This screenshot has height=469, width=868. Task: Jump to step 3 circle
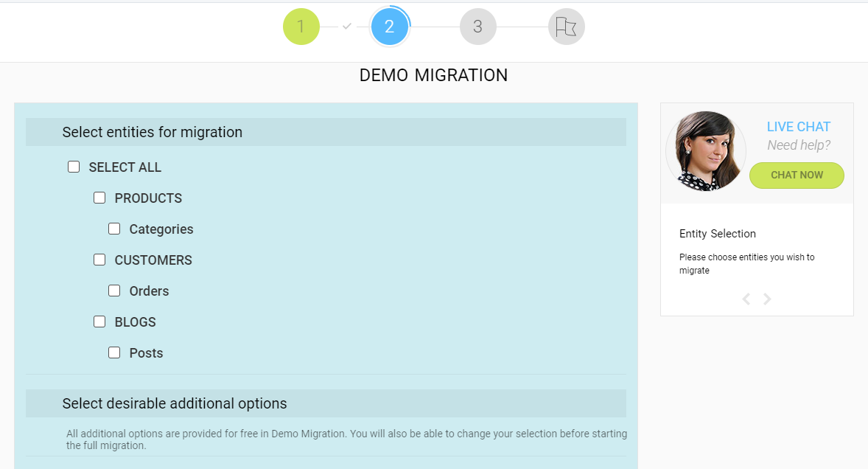(477, 27)
